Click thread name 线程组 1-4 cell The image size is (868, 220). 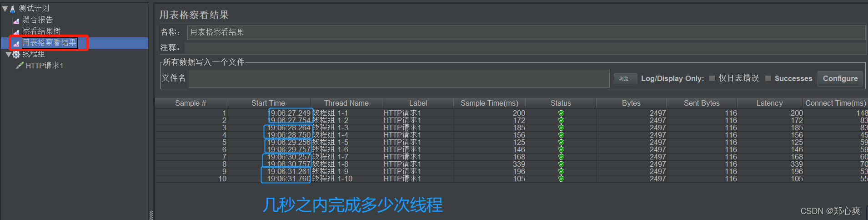point(347,135)
